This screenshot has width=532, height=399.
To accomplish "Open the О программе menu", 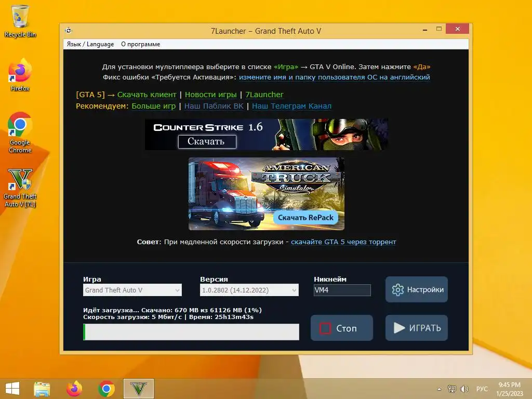I will coord(140,44).
